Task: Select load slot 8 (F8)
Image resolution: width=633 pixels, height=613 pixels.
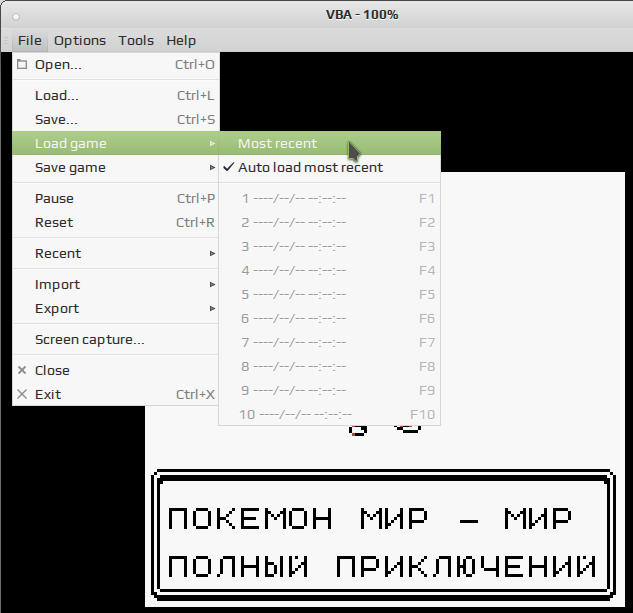Action: 329,366
